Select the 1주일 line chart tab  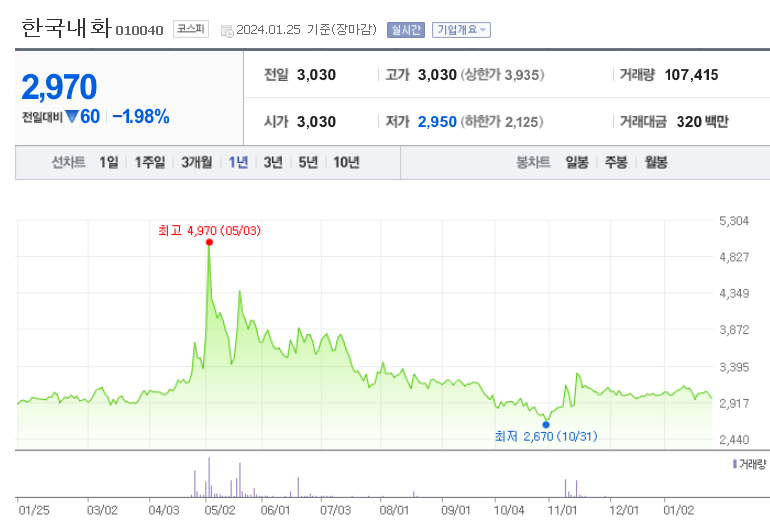click(x=150, y=162)
